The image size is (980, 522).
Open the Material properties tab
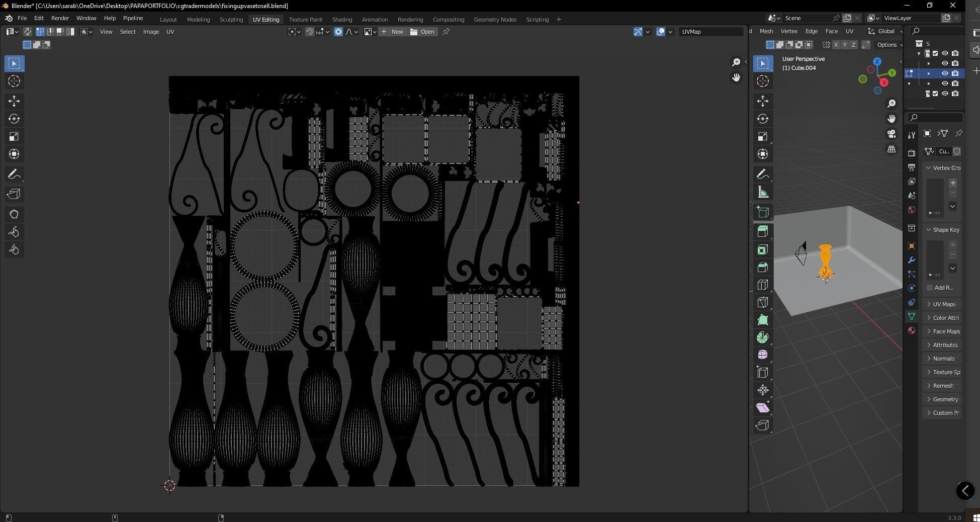tap(912, 330)
